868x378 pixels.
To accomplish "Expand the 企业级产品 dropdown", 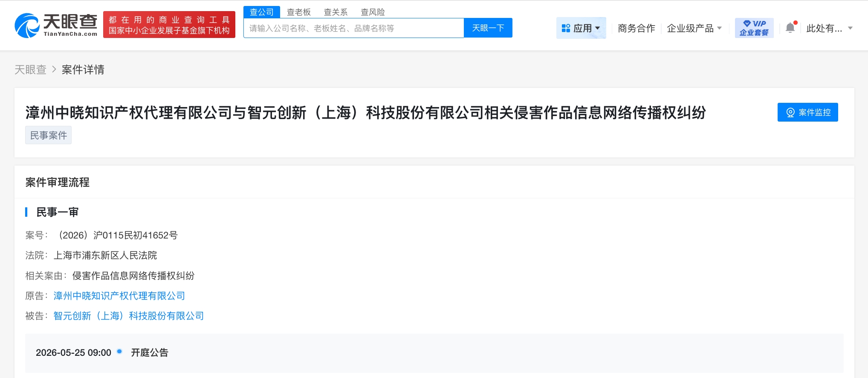I will (694, 28).
